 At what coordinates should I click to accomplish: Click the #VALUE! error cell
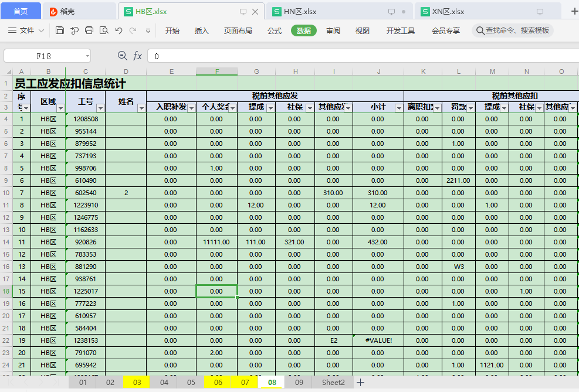(378, 340)
